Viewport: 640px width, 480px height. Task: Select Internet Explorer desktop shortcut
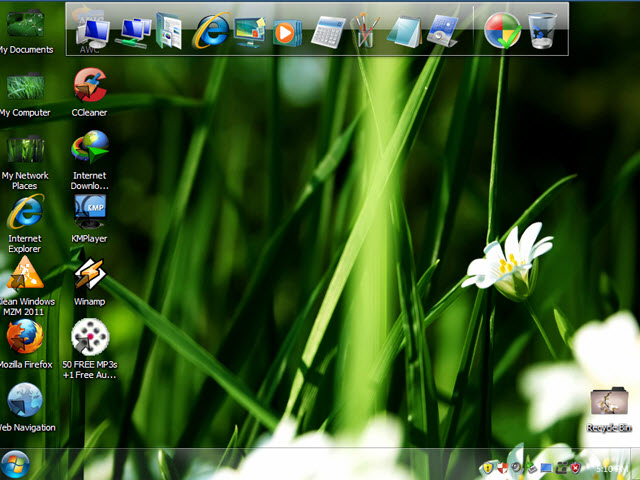[x=25, y=224]
